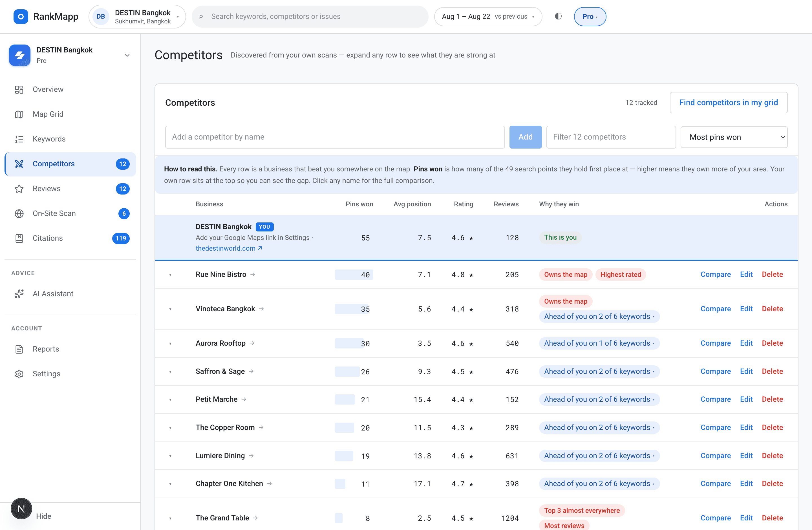Open the DESTIN Bangkok location switcher
The height and width of the screenshot is (530, 812).
pyautogui.click(x=137, y=16)
